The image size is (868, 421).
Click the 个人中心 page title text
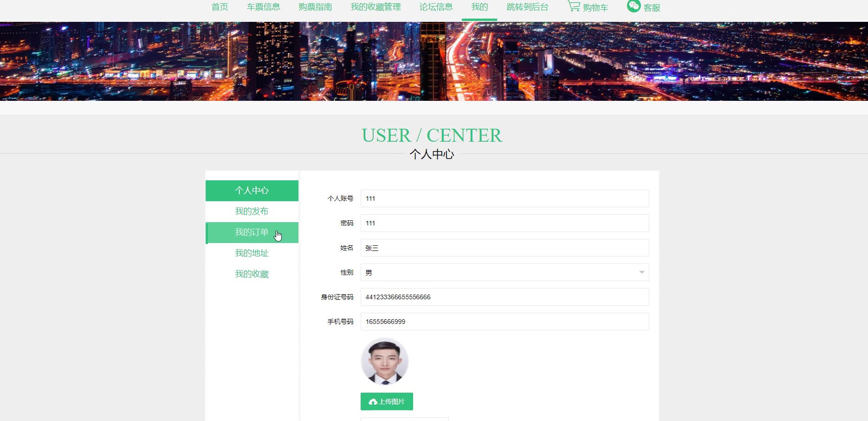tap(432, 154)
